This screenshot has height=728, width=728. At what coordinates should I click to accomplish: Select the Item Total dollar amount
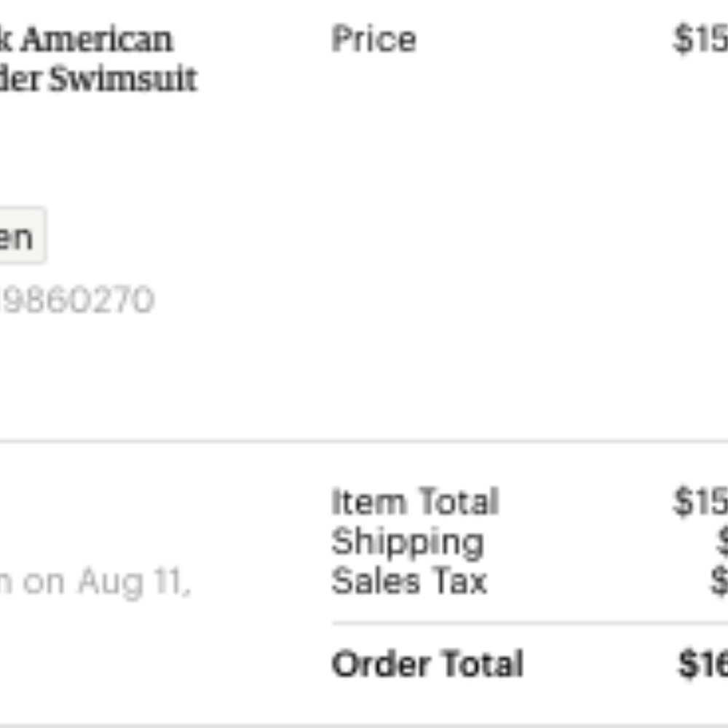click(700, 502)
